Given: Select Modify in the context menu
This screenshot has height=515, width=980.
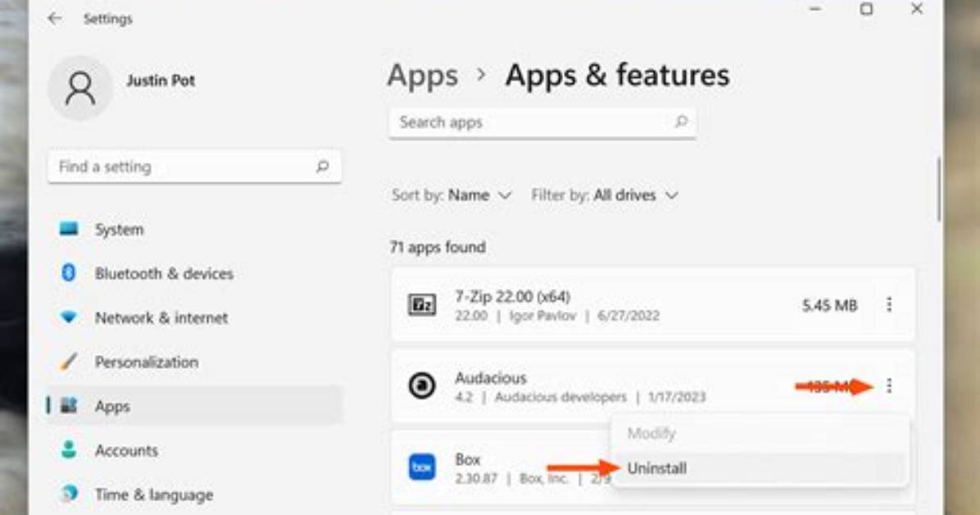Looking at the screenshot, I should click(760, 433).
